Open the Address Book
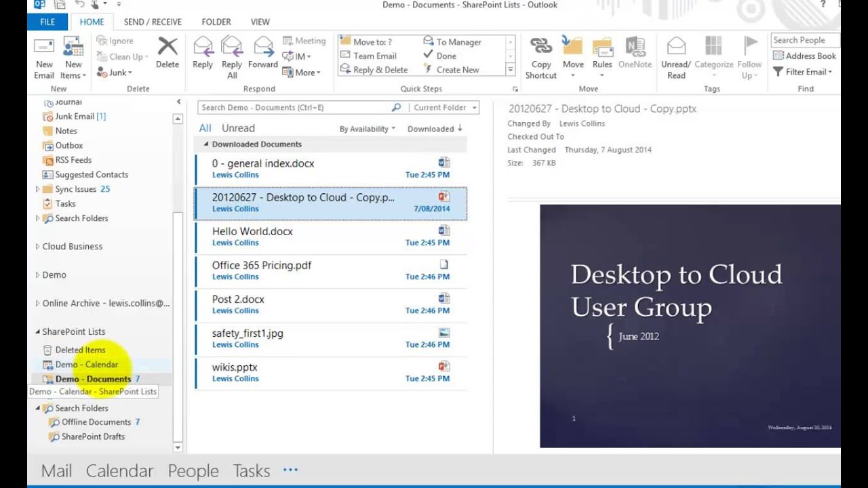 tap(805, 56)
